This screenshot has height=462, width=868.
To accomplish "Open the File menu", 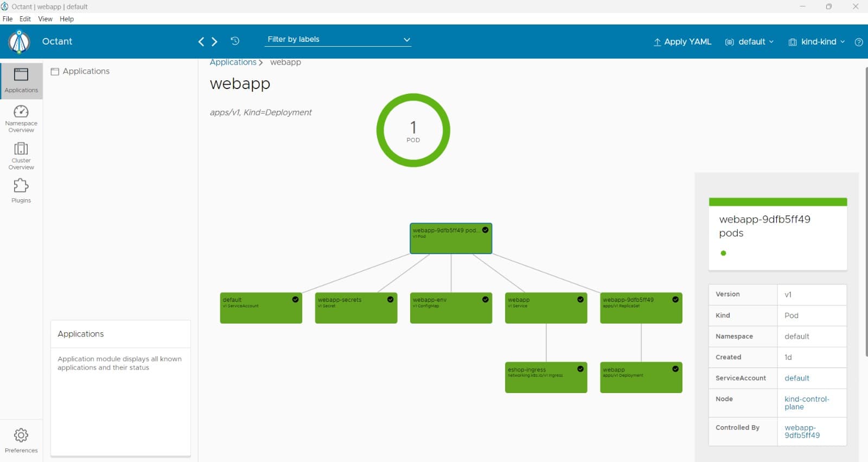I will coord(8,19).
